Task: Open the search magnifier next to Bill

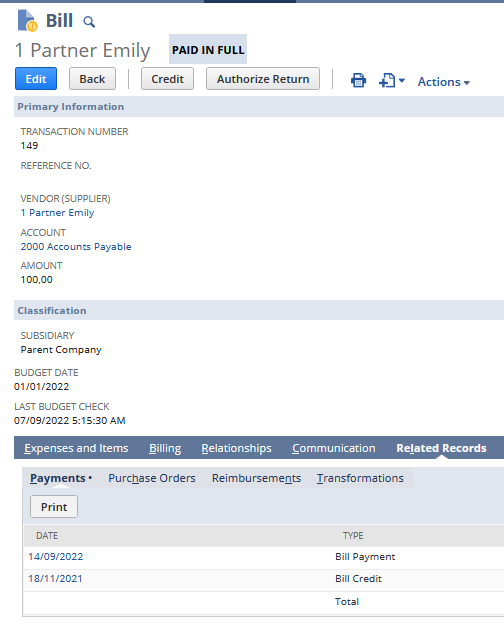Action: point(89,22)
